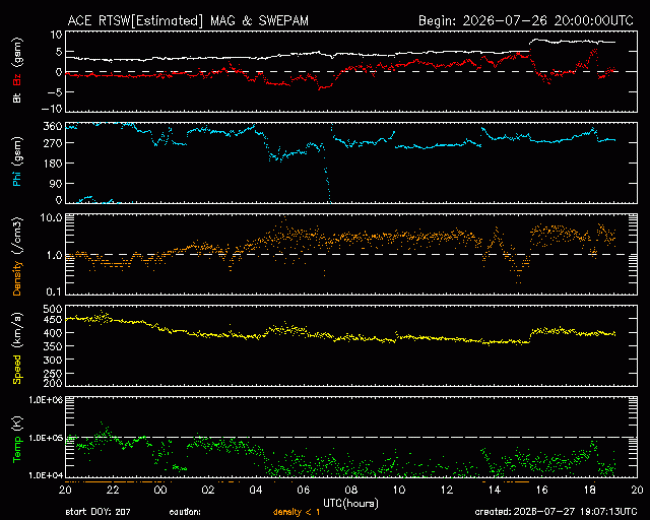Image resolution: width=650 pixels, height=520 pixels.
Task: Click the title "ACE RTSW[Estimated] MAG & SWEPAM"
Action: [x=188, y=21]
